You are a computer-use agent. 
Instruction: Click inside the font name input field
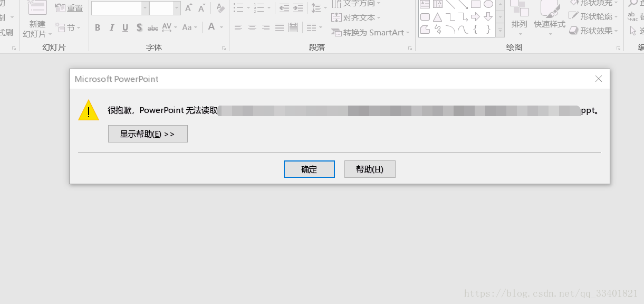point(117,8)
